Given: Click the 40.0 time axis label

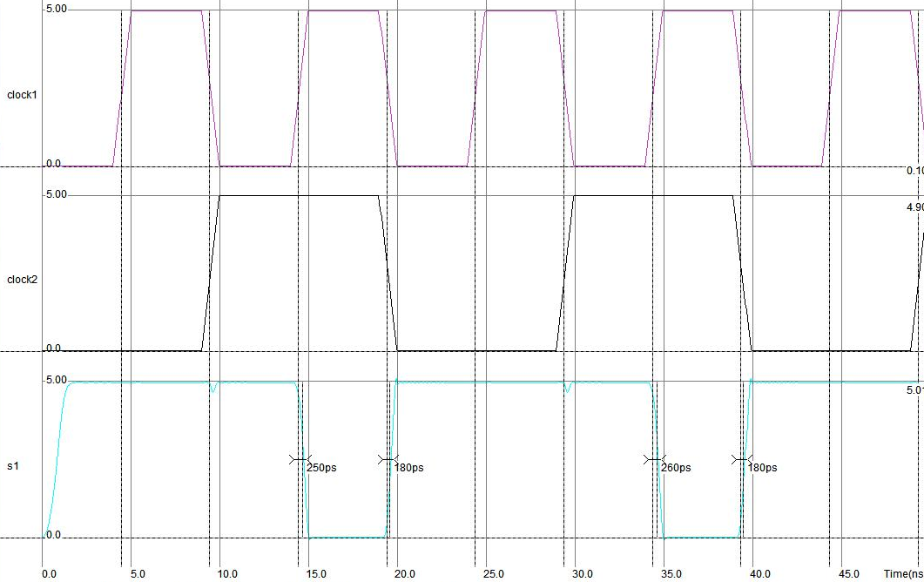Looking at the screenshot, I should (x=760, y=574).
